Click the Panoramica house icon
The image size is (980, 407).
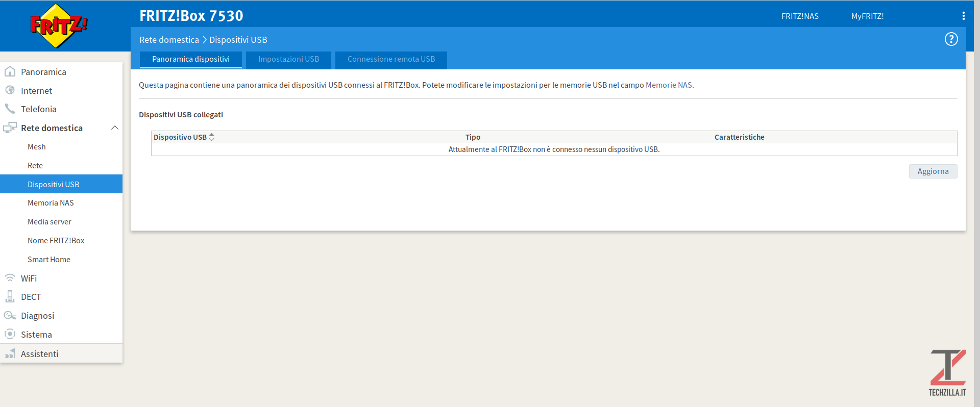(x=10, y=71)
